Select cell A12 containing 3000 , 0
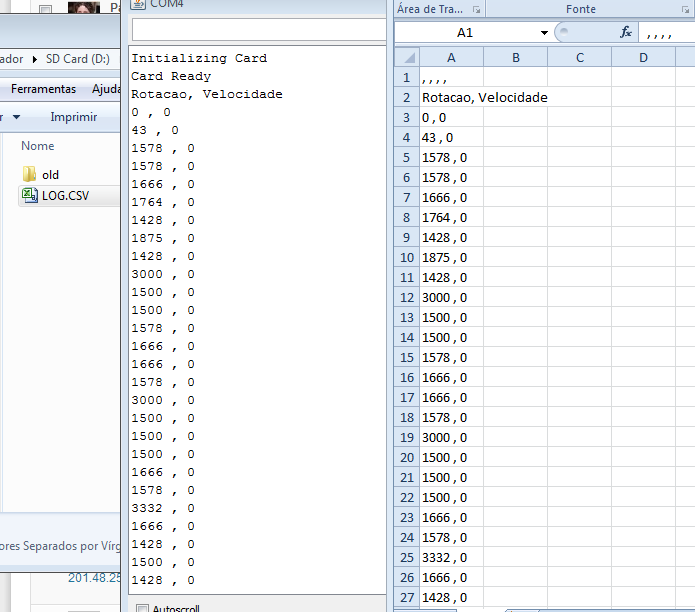The height and width of the screenshot is (612, 695). pos(451,297)
